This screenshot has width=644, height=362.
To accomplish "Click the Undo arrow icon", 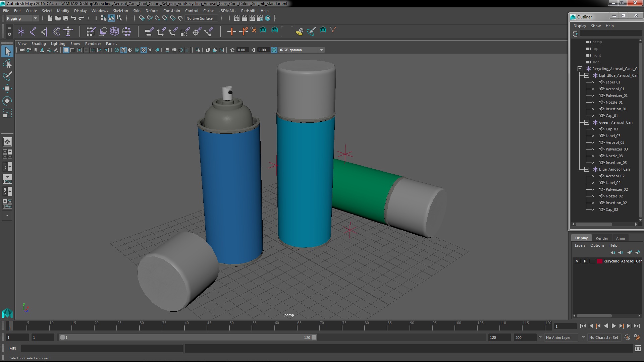I will [x=73, y=18].
